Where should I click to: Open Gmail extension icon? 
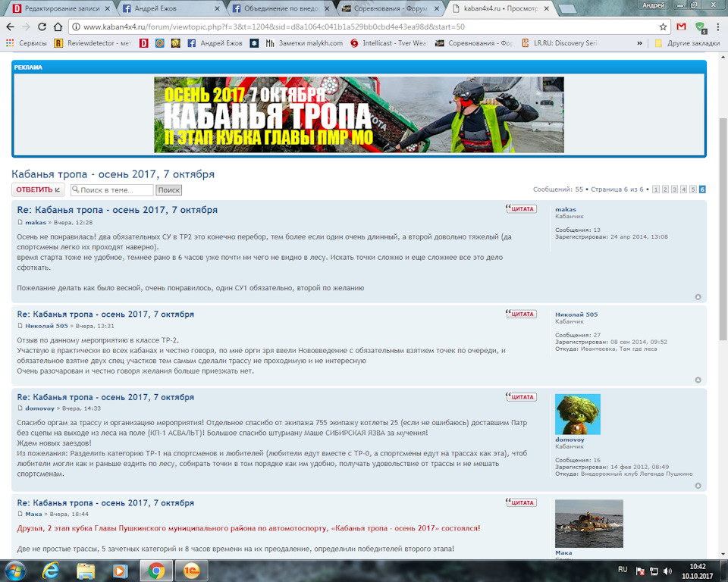[x=681, y=27]
